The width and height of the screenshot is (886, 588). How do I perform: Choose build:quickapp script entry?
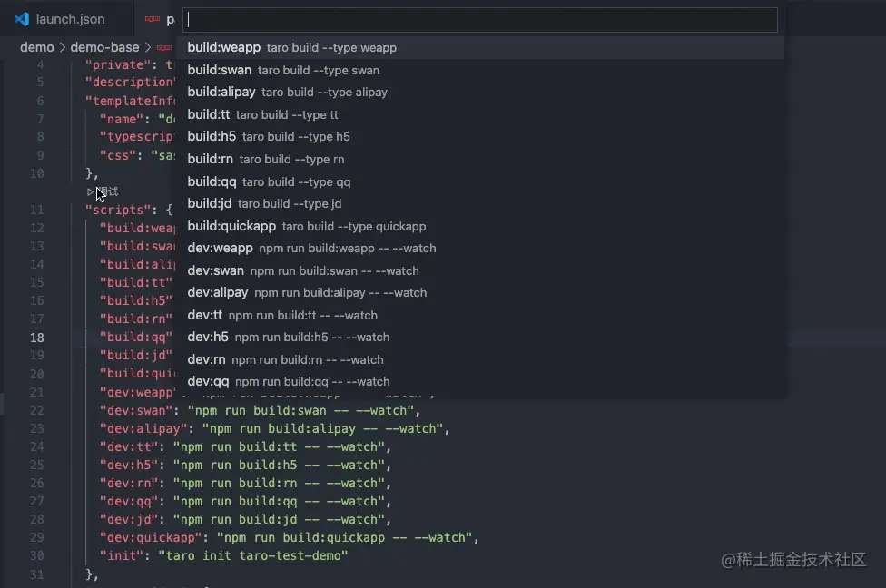481,227
